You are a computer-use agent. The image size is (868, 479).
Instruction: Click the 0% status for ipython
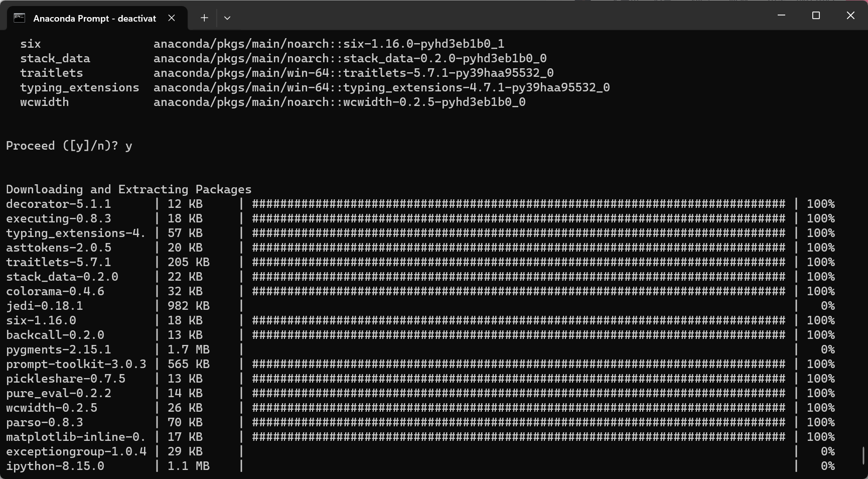coord(828,466)
